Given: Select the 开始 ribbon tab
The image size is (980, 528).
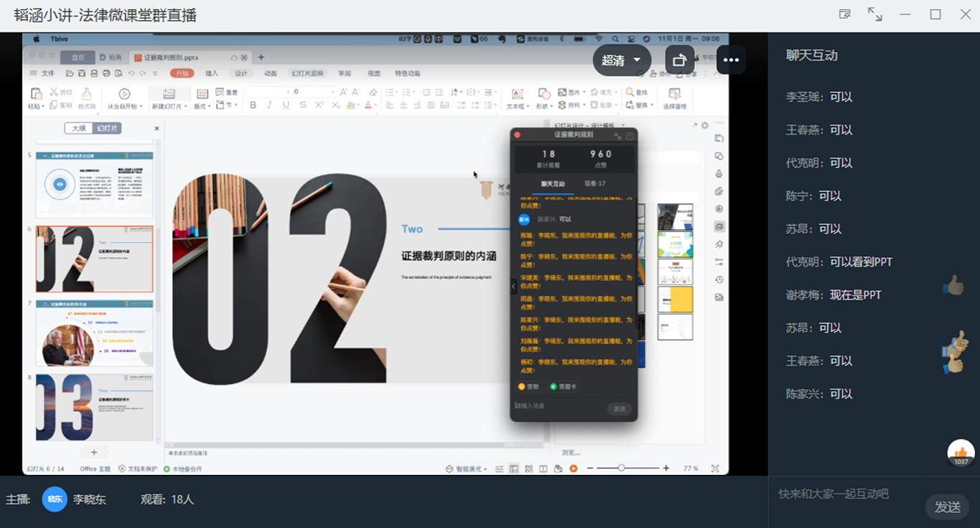Looking at the screenshot, I should click(x=182, y=73).
